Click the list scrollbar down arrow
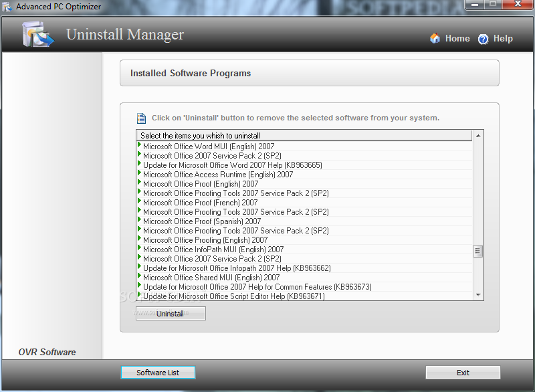Viewport: 535px width, 392px height. pos(478,295)
